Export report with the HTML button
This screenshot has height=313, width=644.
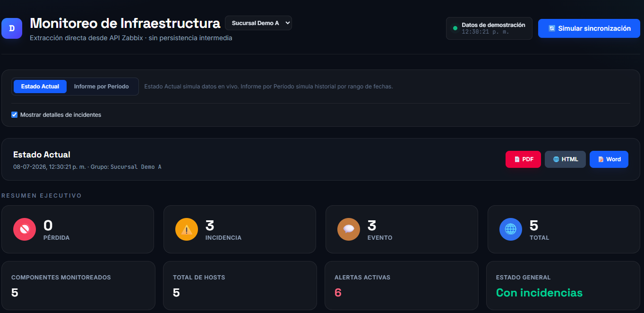tap(565, 159)
